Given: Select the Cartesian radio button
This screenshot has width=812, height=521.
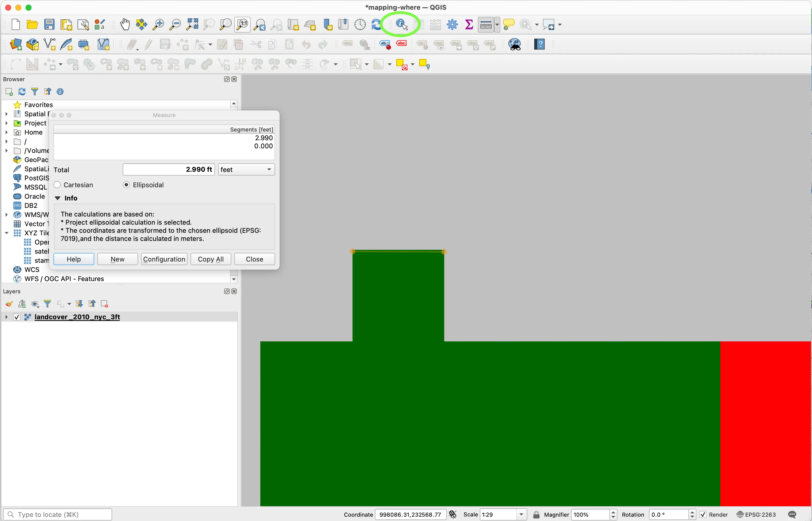Looking at the screenshot, I should click(x=57, y=185).
